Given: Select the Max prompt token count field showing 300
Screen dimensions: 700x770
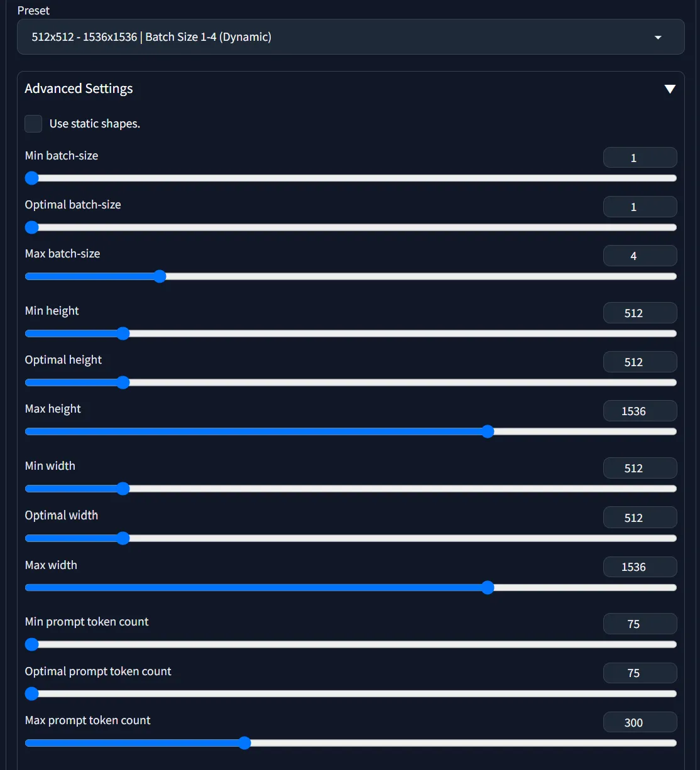Looking at the screenshot, I should point(640,722).
